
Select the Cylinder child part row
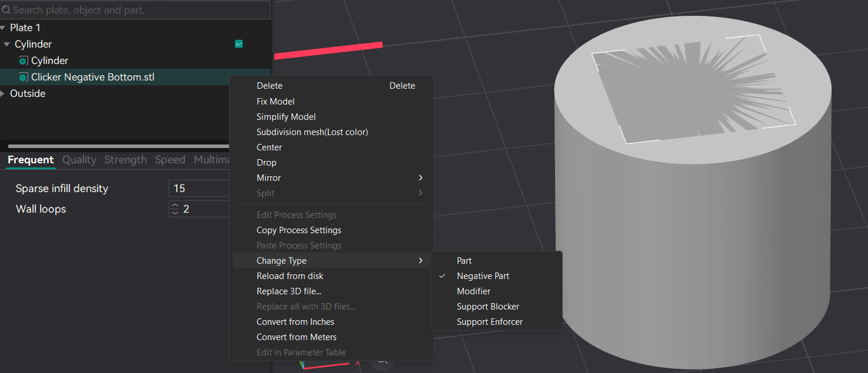pyautogui.click(x=136, y=61)
